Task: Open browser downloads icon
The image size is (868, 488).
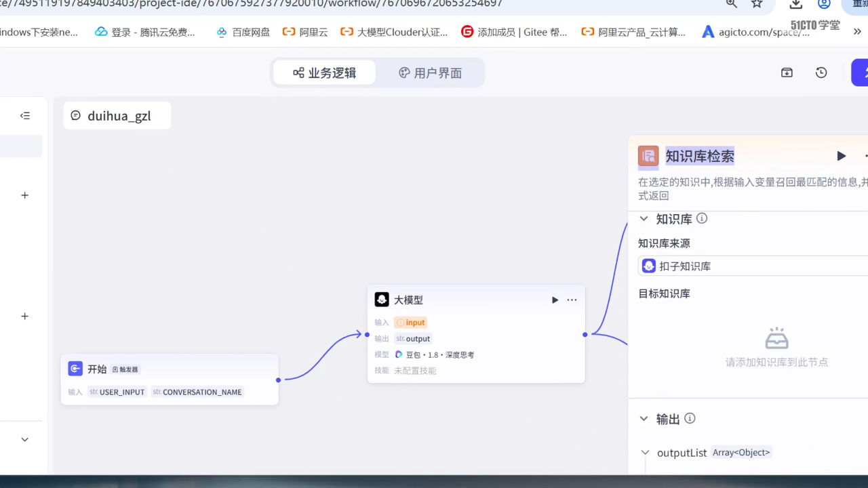Action: (x=796, y=4)
